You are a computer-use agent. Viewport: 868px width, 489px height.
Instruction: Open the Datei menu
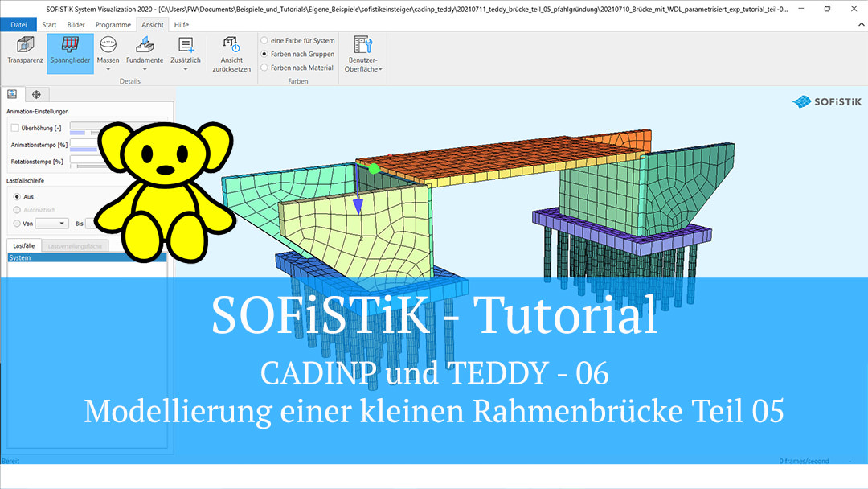click(18, 24)
